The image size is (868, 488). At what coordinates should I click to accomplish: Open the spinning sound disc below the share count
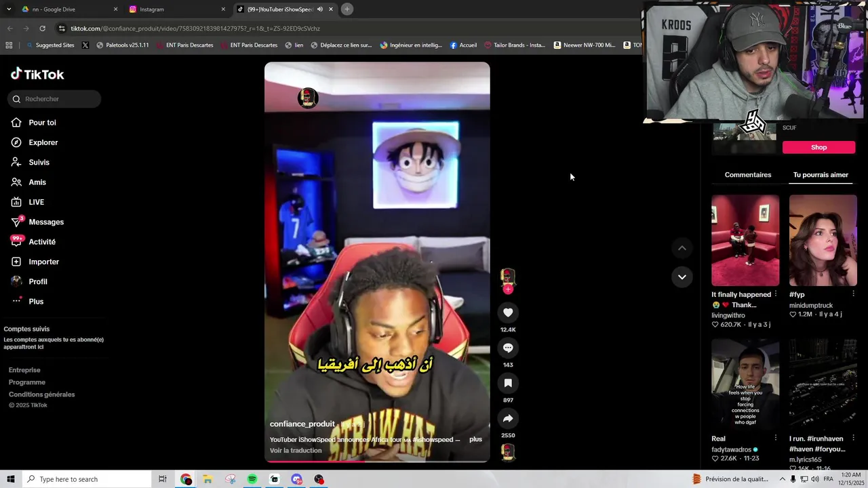[508, 452]
